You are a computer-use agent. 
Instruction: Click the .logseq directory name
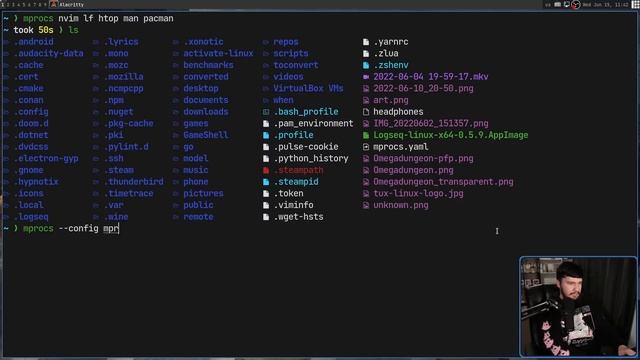tap(31, 217)
